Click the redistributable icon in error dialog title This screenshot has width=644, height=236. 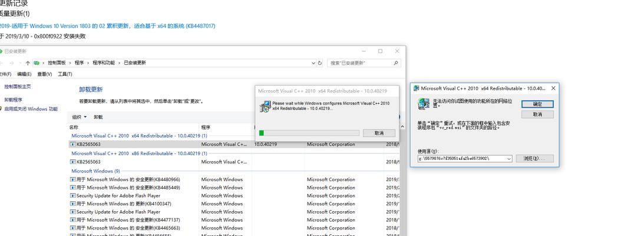(x=417, y=88)
